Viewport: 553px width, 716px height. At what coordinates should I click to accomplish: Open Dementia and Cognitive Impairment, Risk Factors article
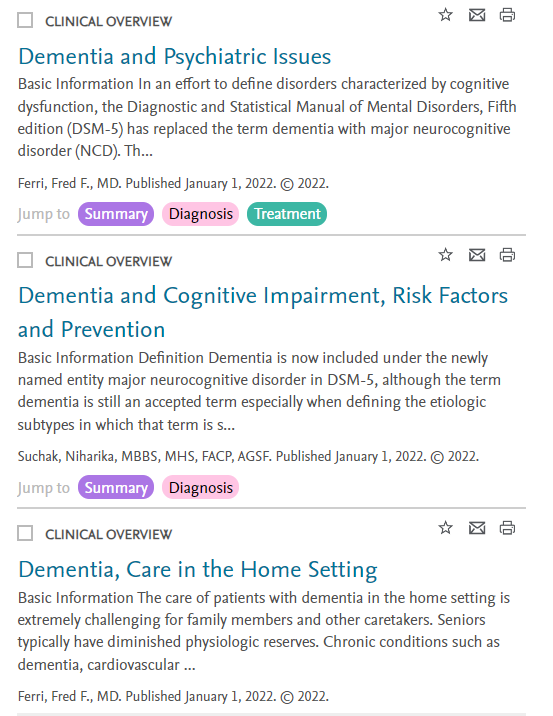263,312
